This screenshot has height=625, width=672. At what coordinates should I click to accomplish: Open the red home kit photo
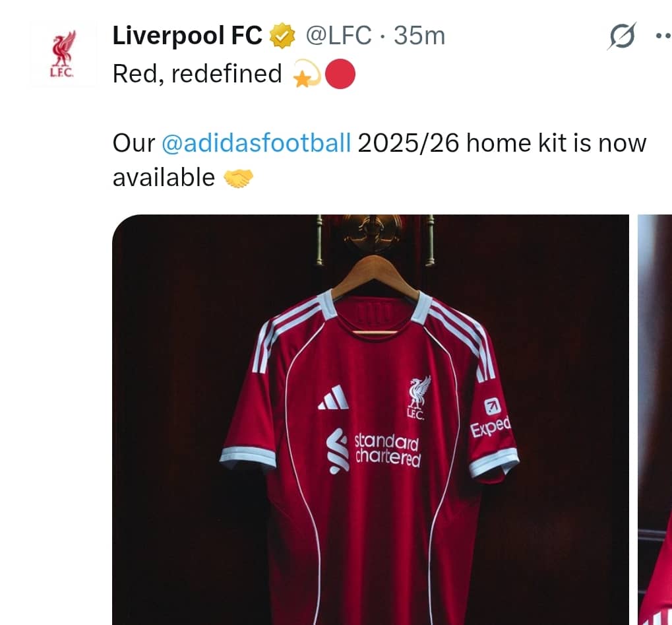pos(370,420)
